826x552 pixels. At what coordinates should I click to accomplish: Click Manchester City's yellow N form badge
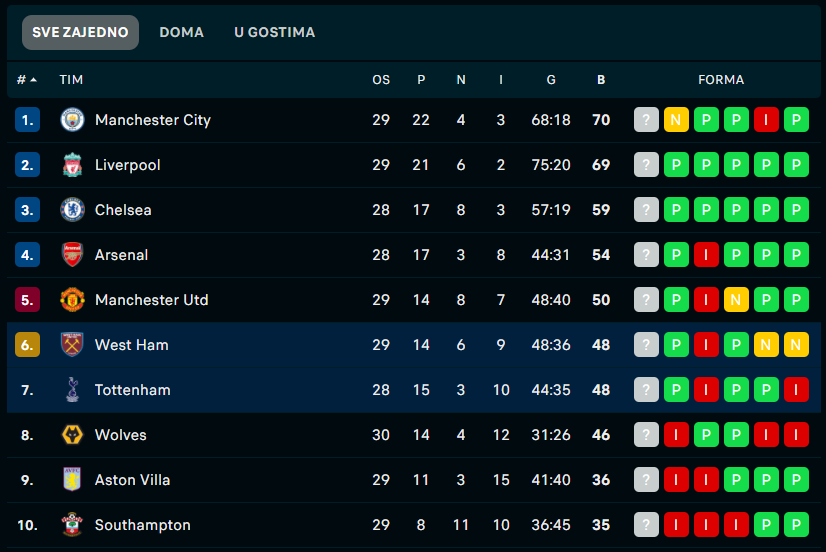(x=676, y=120)
